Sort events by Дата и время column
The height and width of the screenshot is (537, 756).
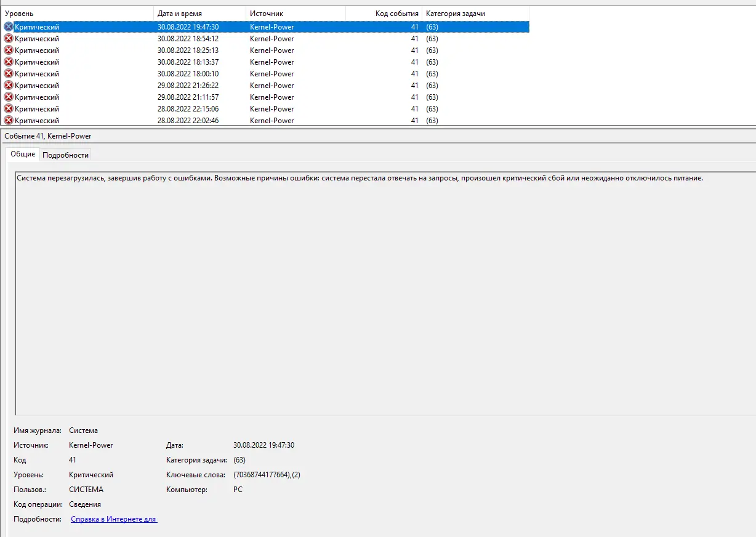click(200, 14)
